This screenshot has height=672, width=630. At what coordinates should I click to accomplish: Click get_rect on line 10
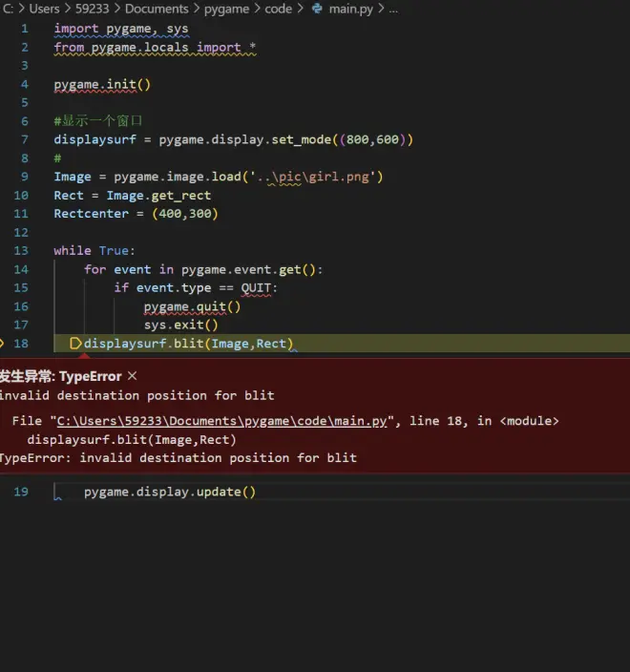pos(180,196)
